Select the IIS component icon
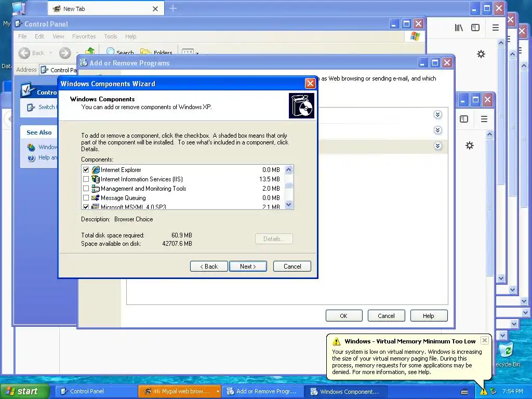The height and width of the screenshot is (399, 532). point(96,179)
